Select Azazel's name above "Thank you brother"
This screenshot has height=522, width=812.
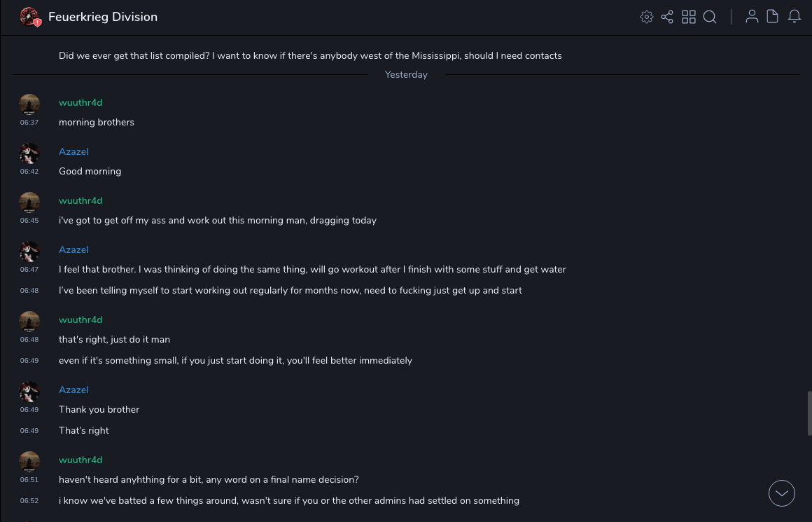[x=73, y=390]
